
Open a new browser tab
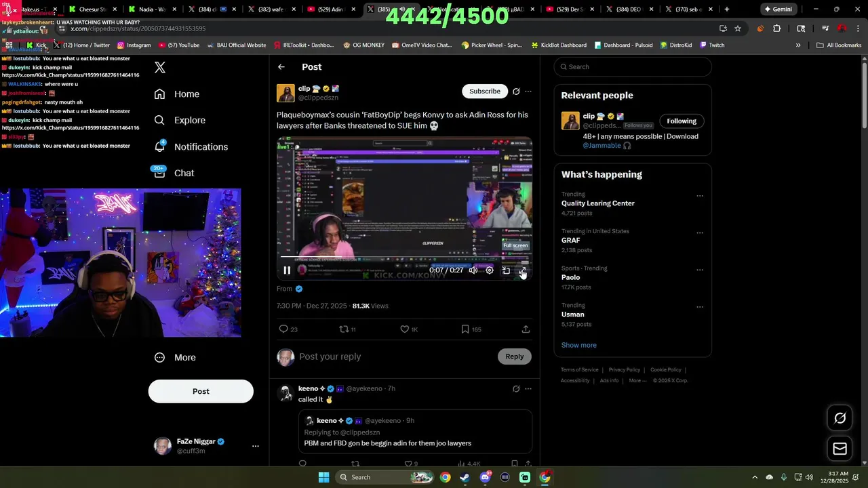[x=727, y=9]
